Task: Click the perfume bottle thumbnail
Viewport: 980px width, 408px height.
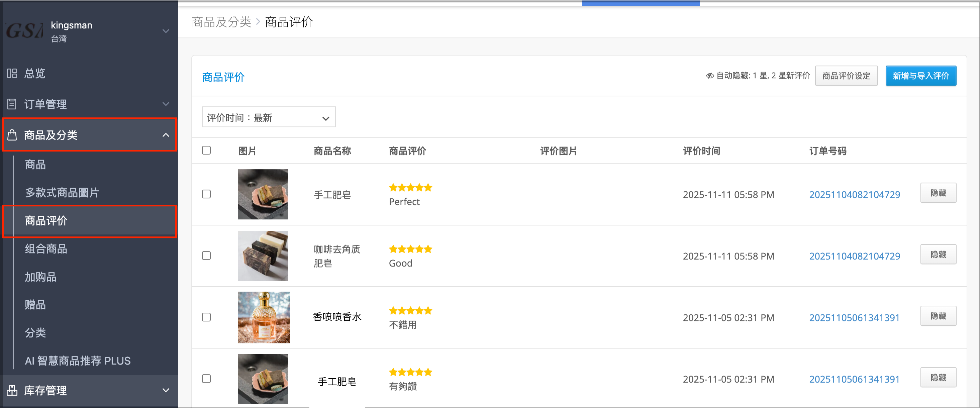Action: (264, 317)
